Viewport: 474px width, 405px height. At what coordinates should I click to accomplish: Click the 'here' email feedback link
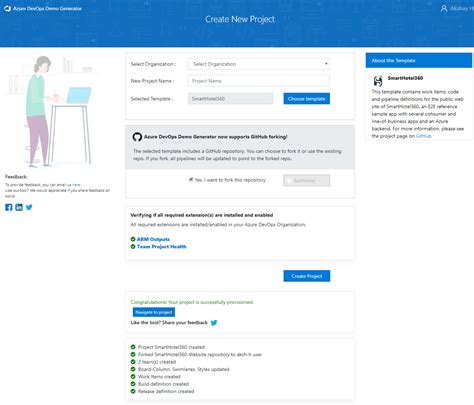(76, 185)
